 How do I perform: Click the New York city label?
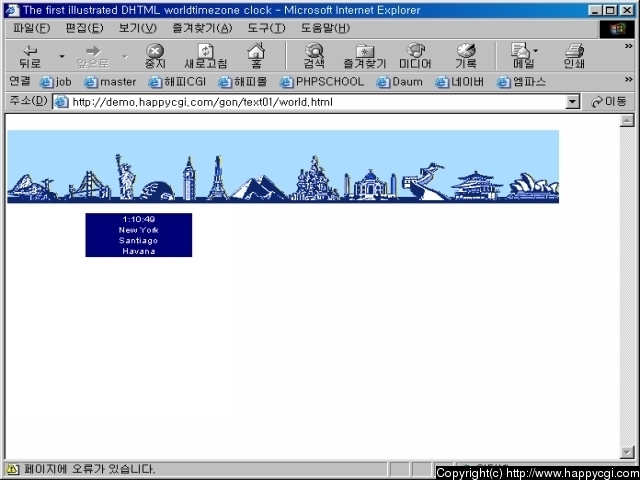click(138, 230)
